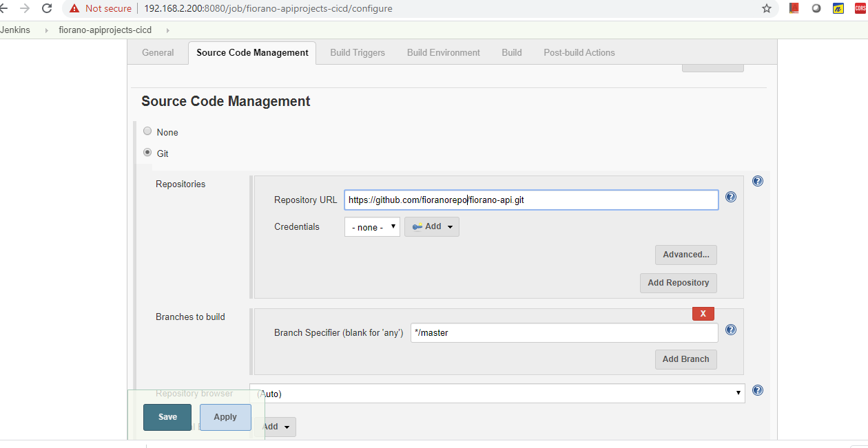Click the browser reload icon

tap(47, 8)
